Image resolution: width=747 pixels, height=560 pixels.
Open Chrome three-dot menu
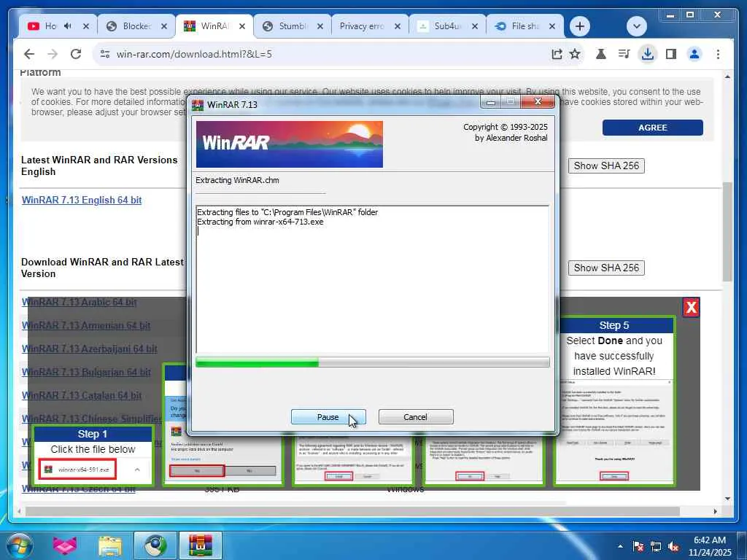point(718,54)
